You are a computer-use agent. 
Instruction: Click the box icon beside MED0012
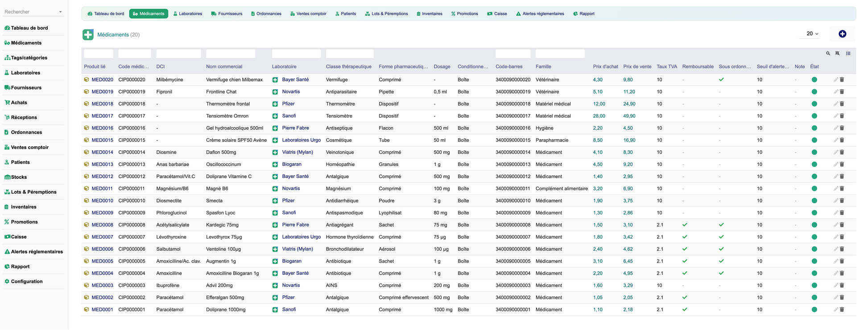[87, 177]
